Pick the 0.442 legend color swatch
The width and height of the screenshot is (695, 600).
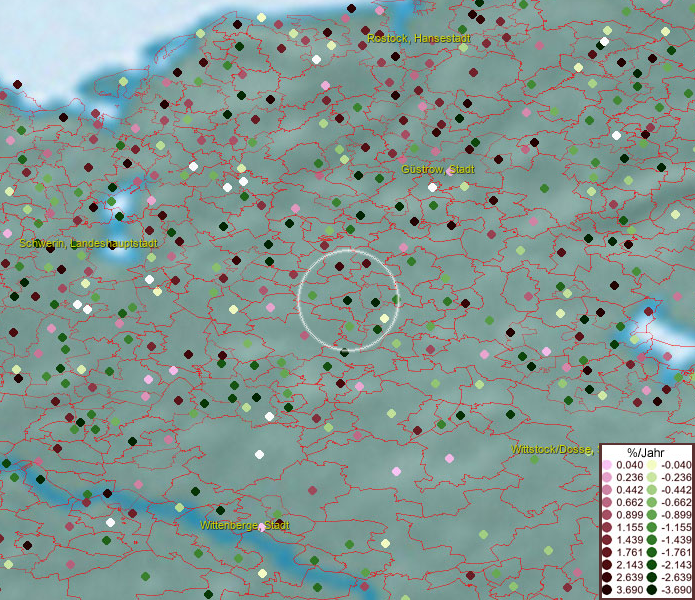pos(607,490)
